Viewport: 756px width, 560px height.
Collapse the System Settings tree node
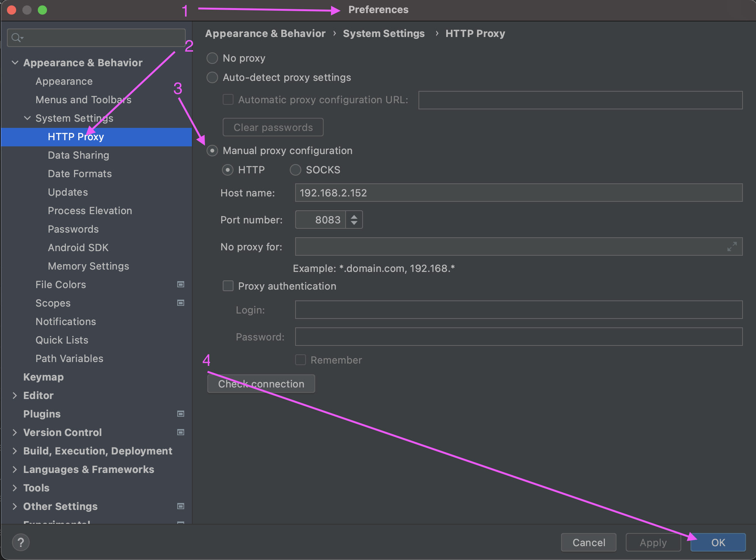coord(27,118)
